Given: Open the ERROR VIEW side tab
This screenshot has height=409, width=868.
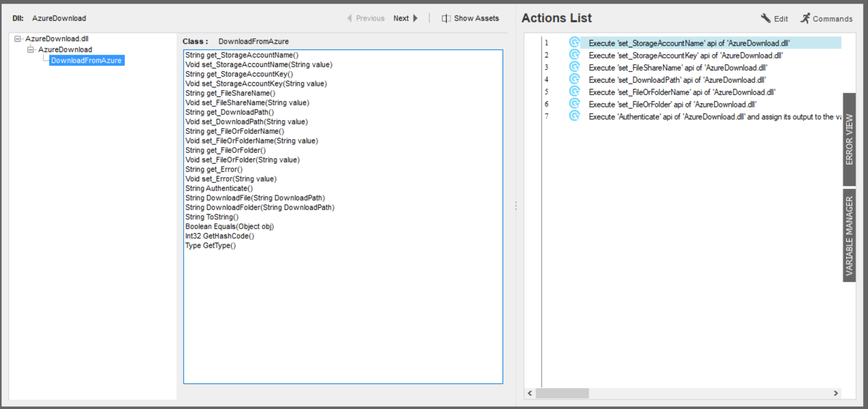Looking at the screenshot, I should coord(849,139).
